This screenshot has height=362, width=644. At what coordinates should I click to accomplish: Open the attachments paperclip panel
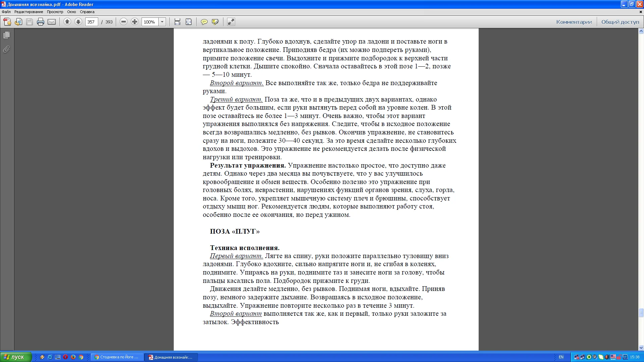pos(6,50)
